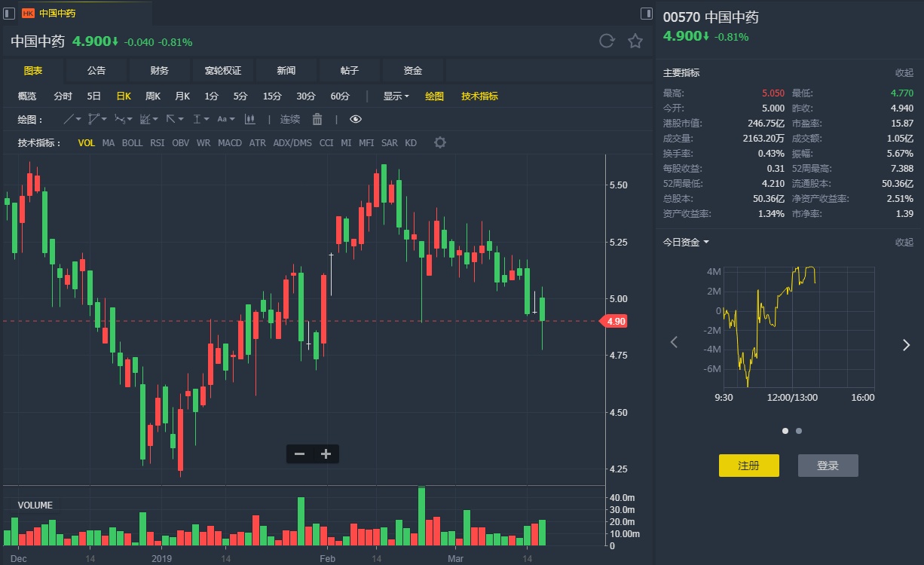Viewport: 924px width, 565px height.
Task: Open the 今日资金 dropdown menu
Action: tap(685, 242)
